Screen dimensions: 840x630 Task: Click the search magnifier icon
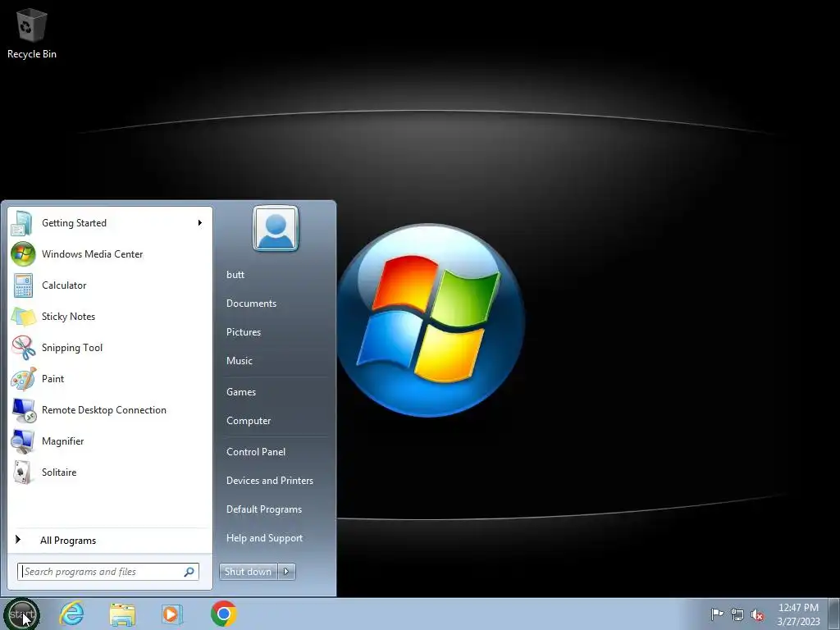[x=189, y=572]
